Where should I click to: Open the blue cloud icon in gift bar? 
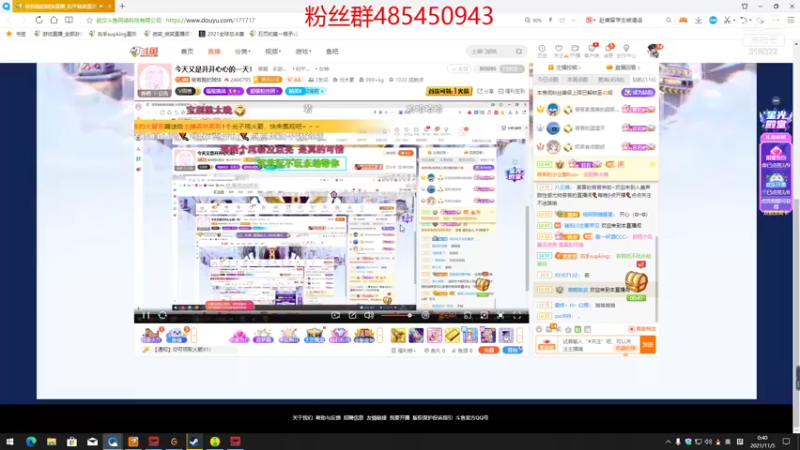(x=177, y=335)
